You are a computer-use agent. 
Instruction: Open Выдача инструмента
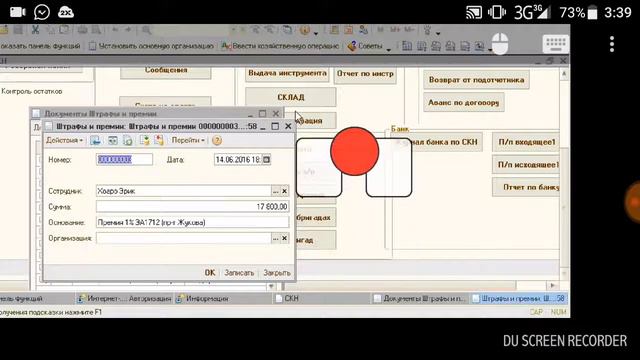tap(287, 74)
